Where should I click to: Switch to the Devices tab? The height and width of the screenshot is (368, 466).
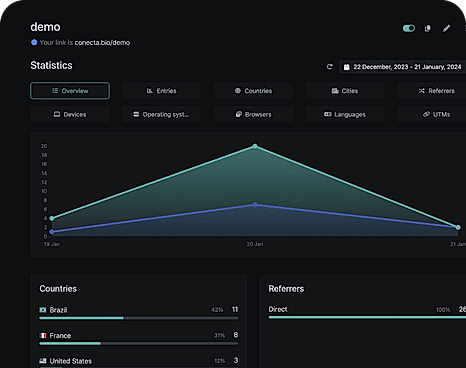(x=70, y=114)
